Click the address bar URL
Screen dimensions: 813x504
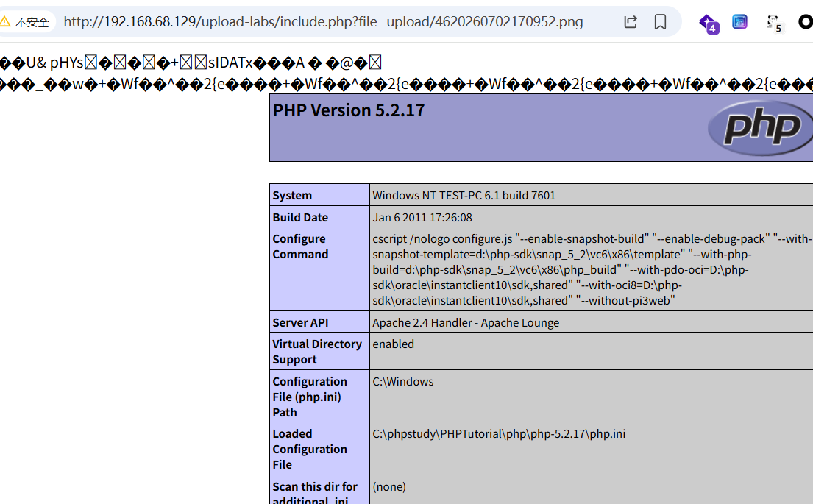coord(323,22)
